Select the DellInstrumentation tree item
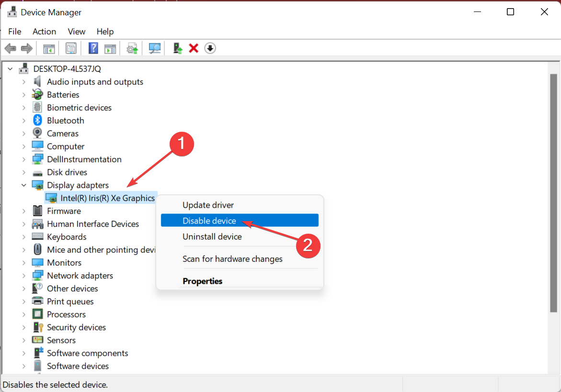The image size is (561, 392). coord(84,159)
